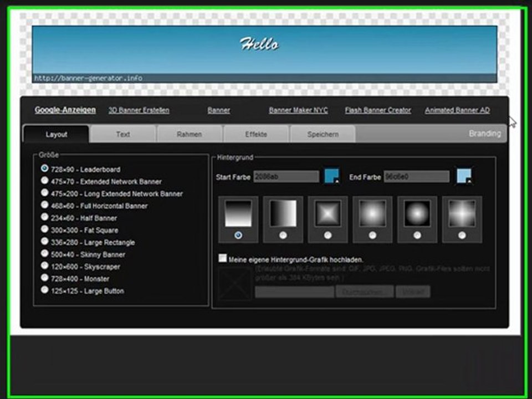Viewport: 532px width, 399px height.
Task: Select 120×600 Skyscraper banner size
Action: coord(44,265)
